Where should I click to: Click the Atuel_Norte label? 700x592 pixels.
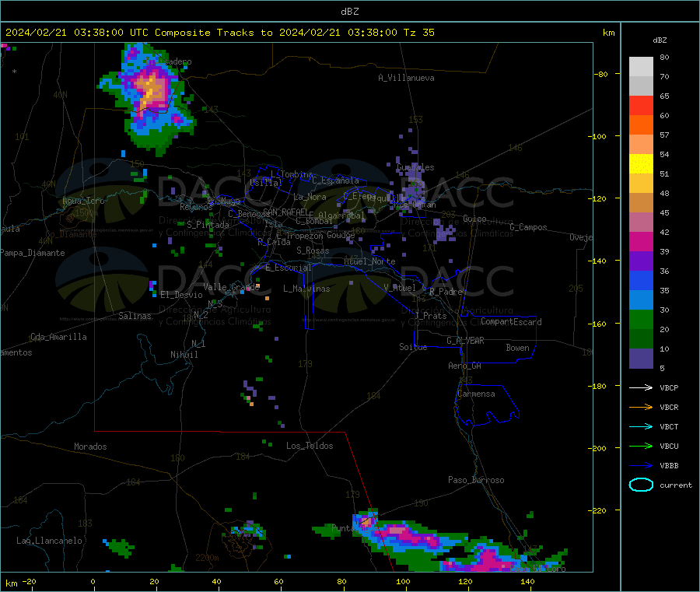[x=369, y=261]
